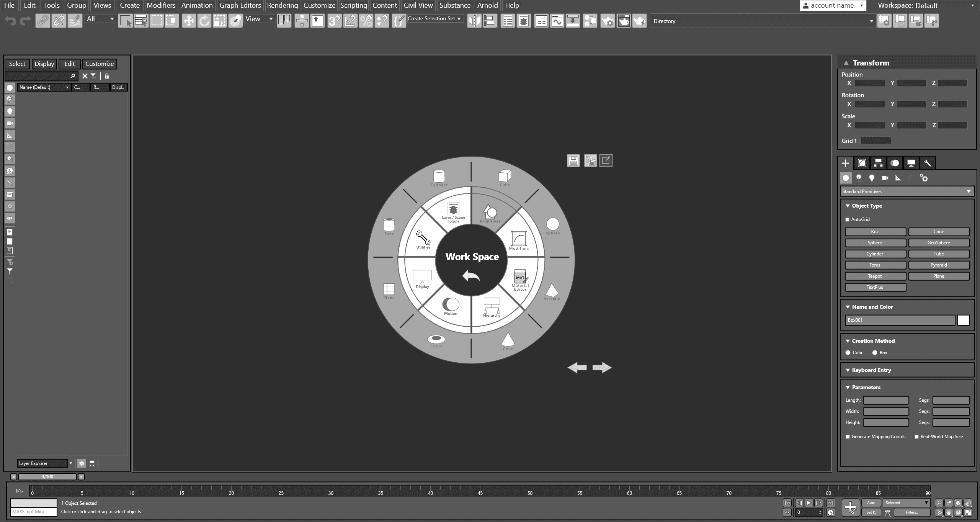Enable the AutoGrid checkbox

847,219
